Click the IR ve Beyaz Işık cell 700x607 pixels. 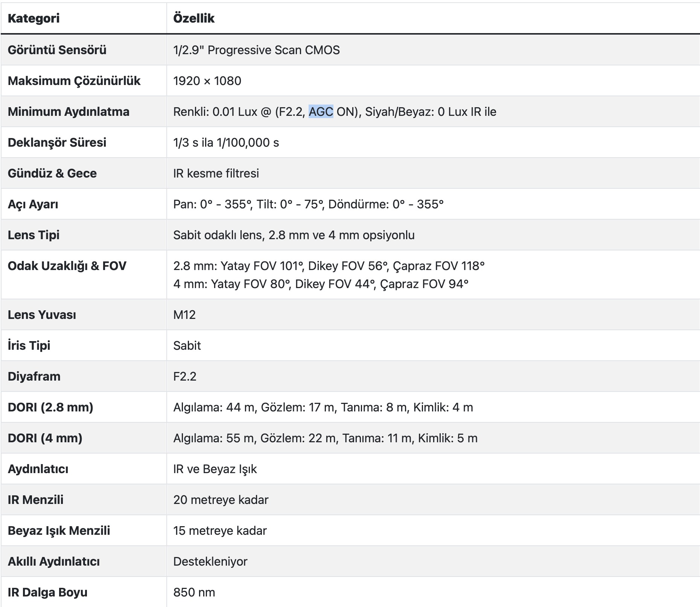click(215, 469)
